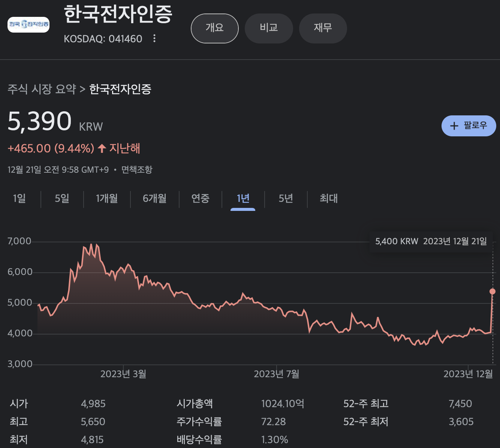Click the plus icon in the 팔로우 button
The image size is (500, 448).
pyautogui.click(x=454, y=126)
